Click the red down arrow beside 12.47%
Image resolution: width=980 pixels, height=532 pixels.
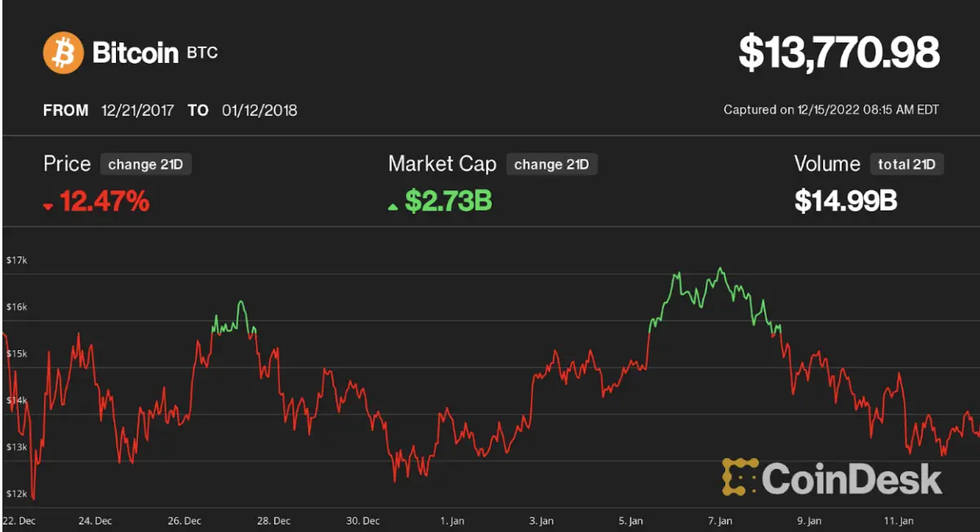point(48,206)
